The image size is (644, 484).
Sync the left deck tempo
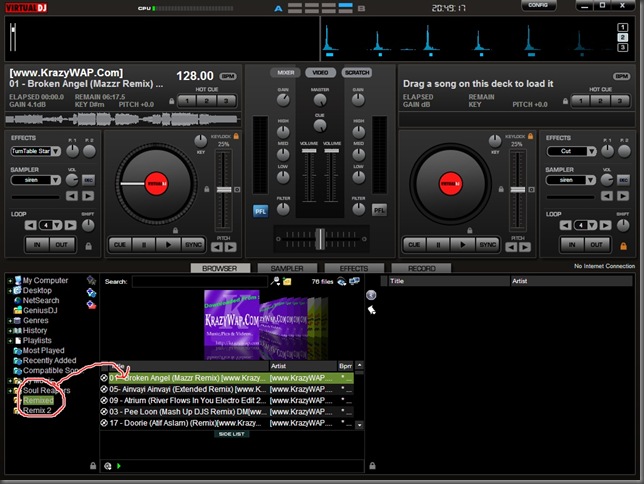(193, 245)
